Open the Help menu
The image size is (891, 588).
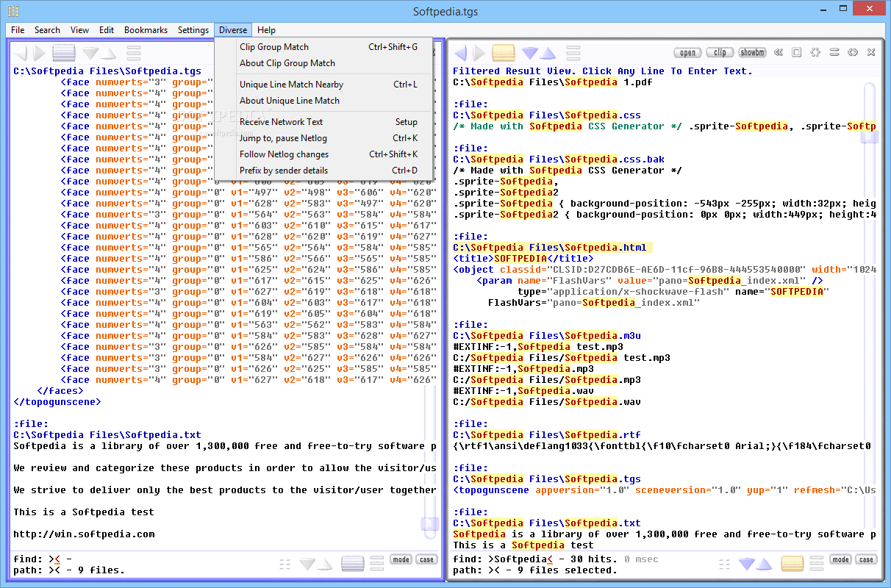click(267, 30)
